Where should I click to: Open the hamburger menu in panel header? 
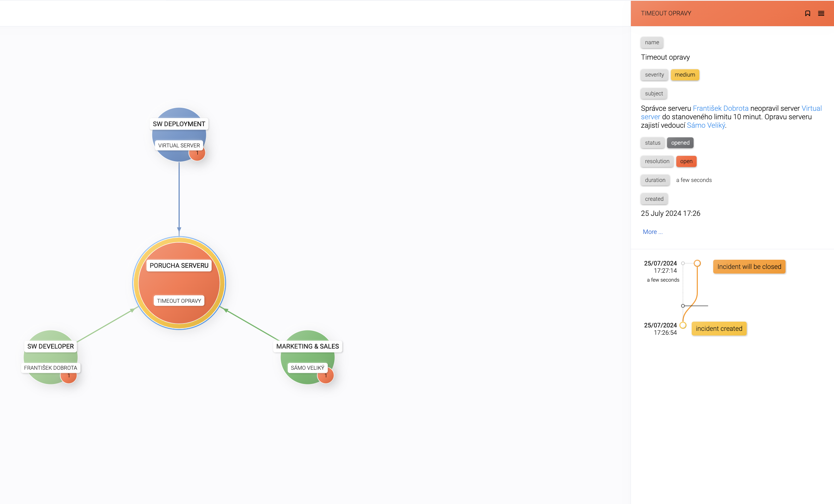821,13
